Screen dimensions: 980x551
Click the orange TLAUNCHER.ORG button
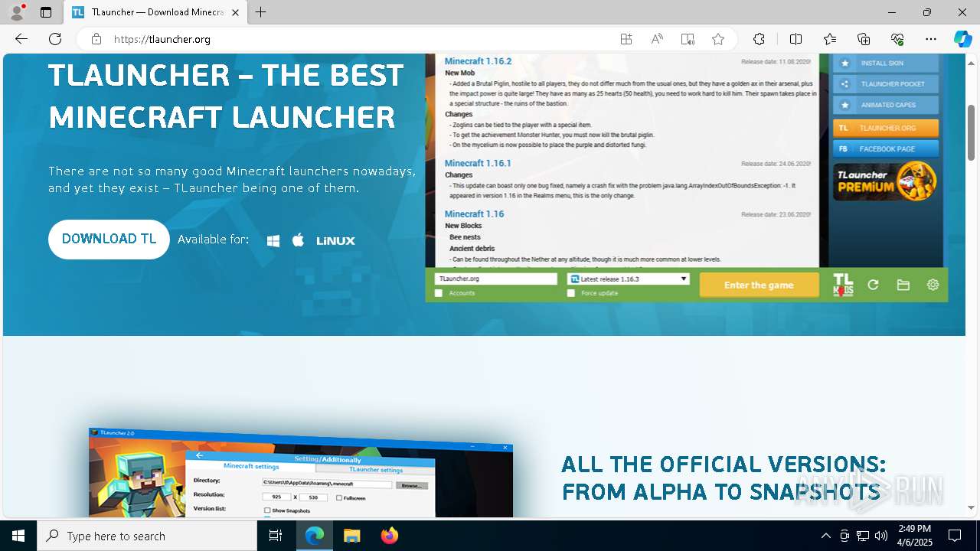pos(886,128)
